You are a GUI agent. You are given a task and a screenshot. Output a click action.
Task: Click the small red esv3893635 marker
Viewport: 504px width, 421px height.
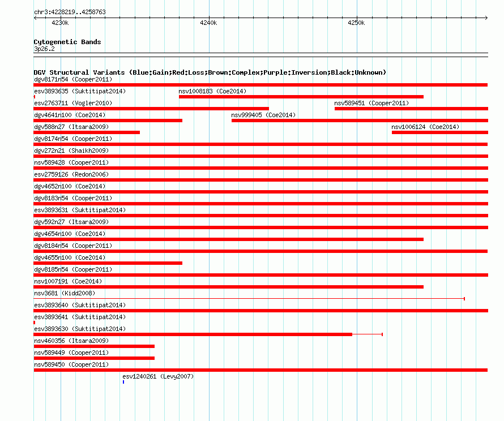[35, 97]
